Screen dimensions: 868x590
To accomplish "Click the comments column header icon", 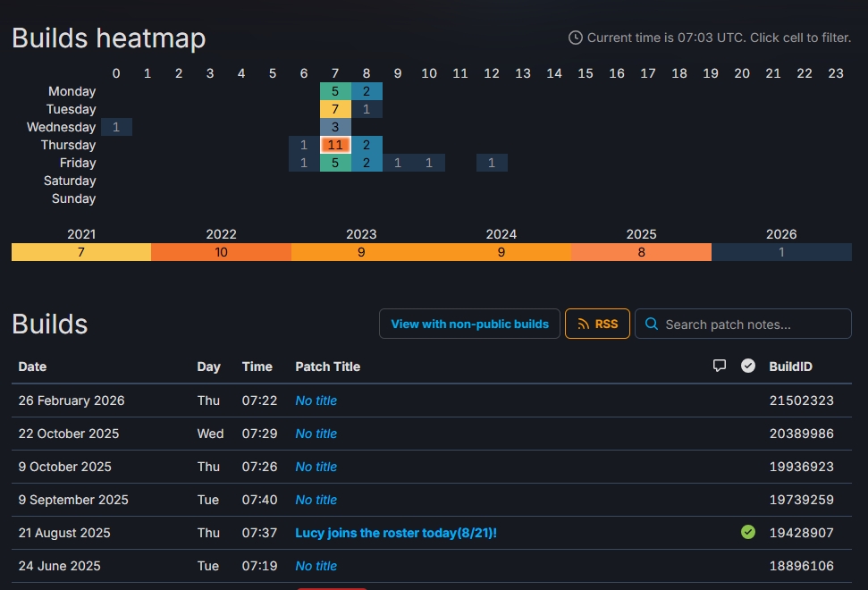I will click(719, 366).
